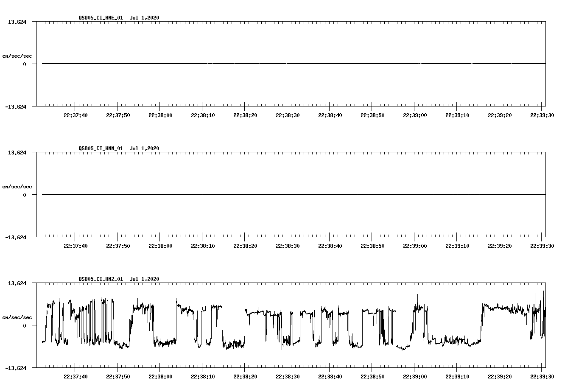This screenshot has width=576, height=392.
Task: Click the QSD05_CI_HNE_01 chart title
Action: tap(119, 18)
